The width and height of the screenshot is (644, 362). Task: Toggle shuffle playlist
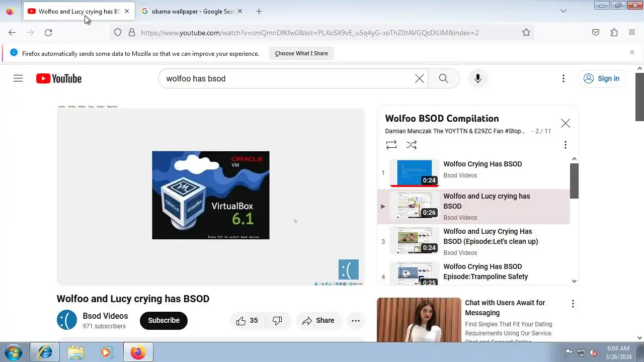412,145
